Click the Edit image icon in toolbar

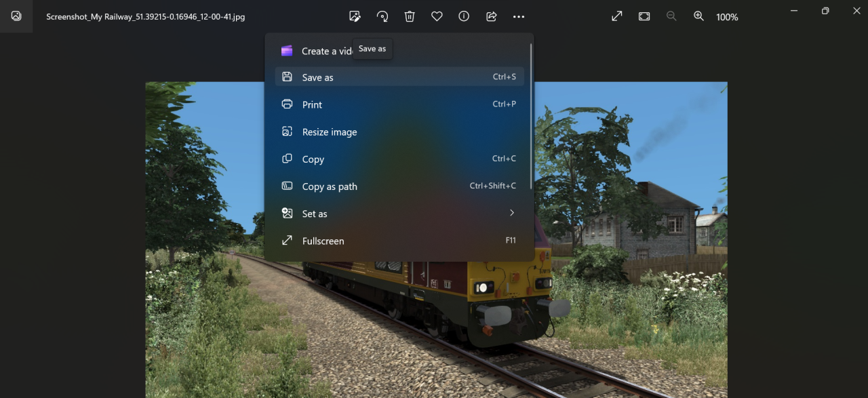pos(355,16)
